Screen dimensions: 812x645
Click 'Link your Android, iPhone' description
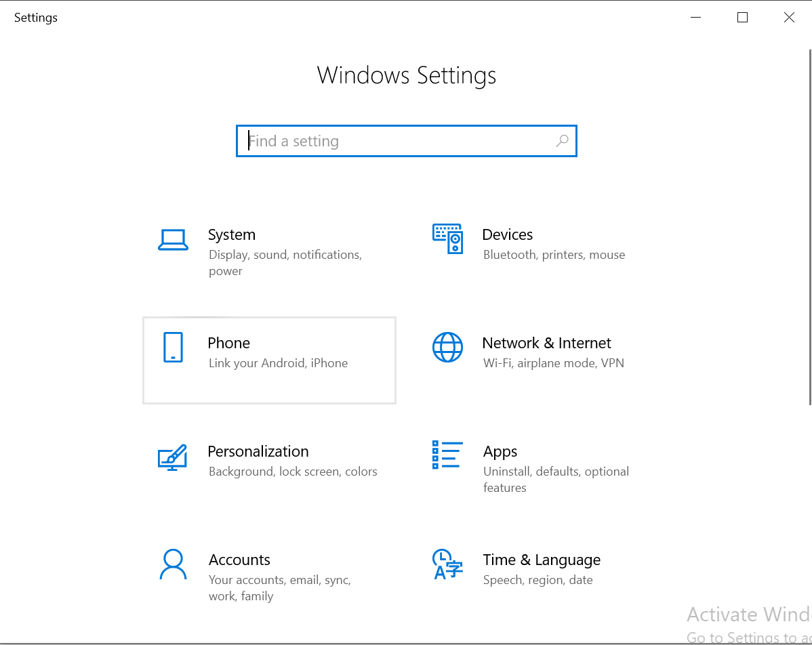[278, 363]
